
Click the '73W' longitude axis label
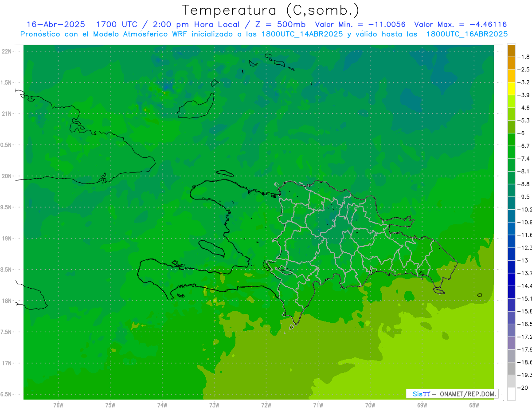click(214, 405)
